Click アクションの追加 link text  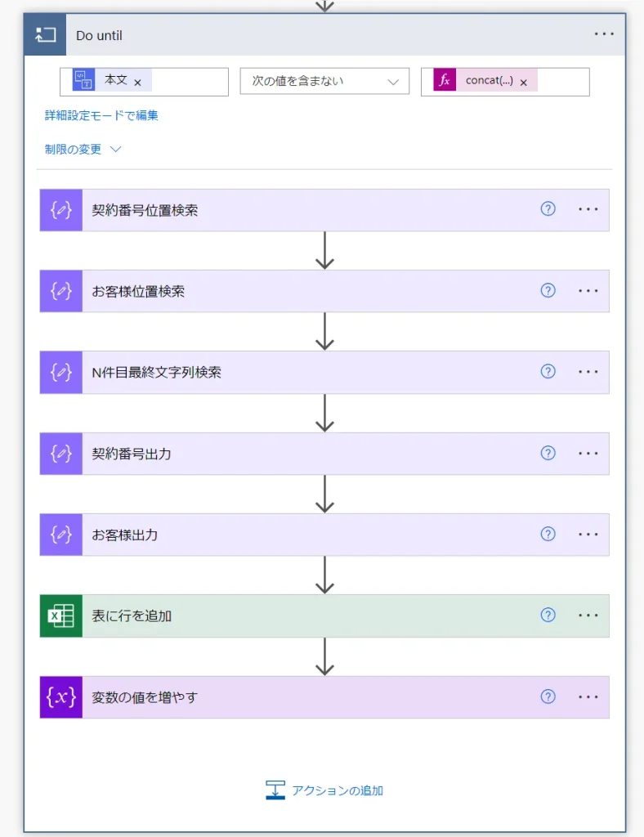tap(338, 790)
